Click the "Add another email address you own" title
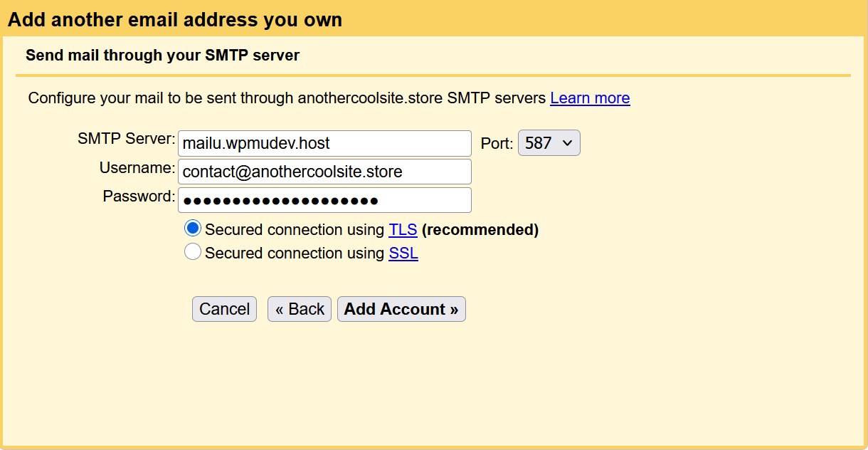 click(175, 19)
